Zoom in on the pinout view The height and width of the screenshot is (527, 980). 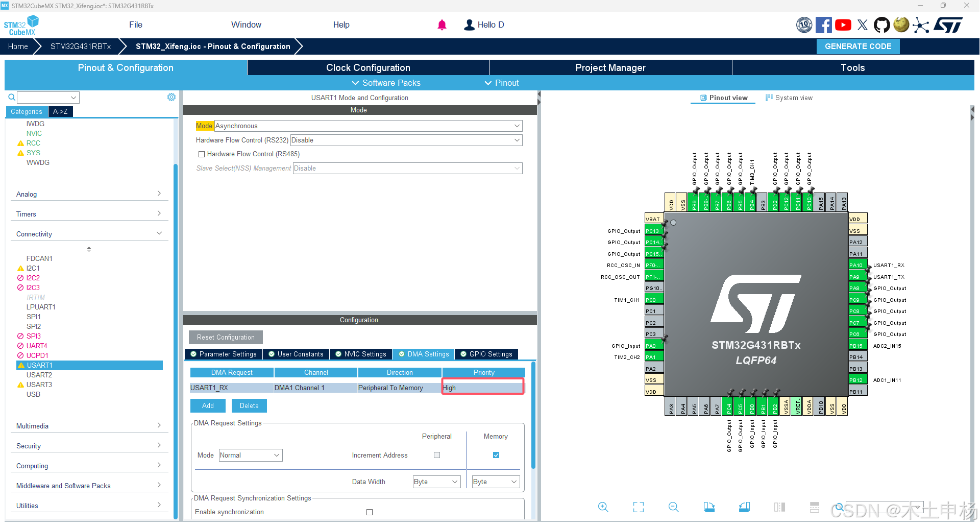(x=603, y=507)
